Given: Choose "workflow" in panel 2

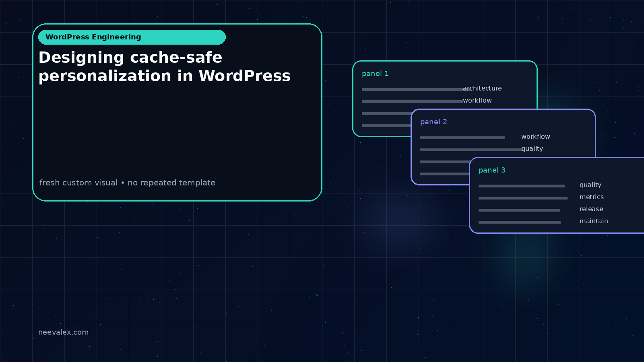Looking at the screenshot, I should pyautogui.click(x=536, y=137).
